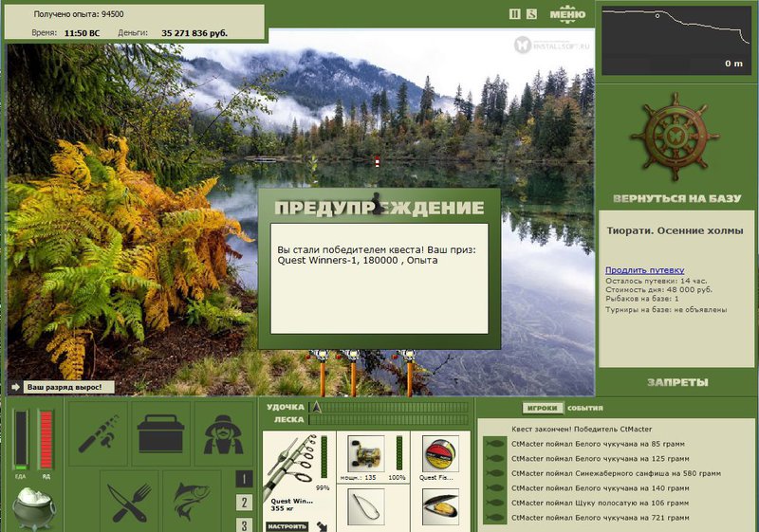759x532 pixels.
Task: Click the arrow icon beside НАСТРОИТЬ
Action: [x=322, y=526]
